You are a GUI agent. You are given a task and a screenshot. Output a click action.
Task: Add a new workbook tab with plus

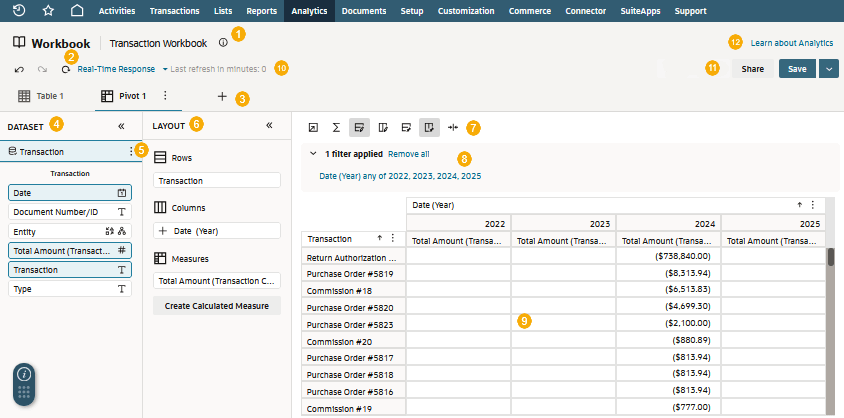point(222,96)
